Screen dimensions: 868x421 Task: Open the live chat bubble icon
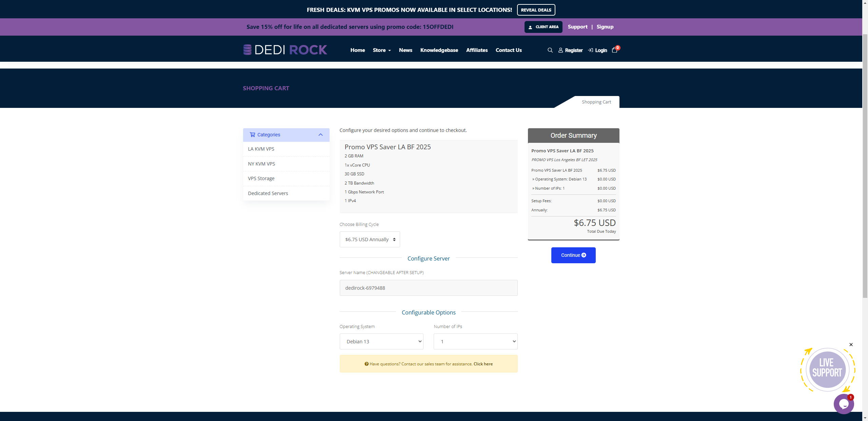click(843, 404)
